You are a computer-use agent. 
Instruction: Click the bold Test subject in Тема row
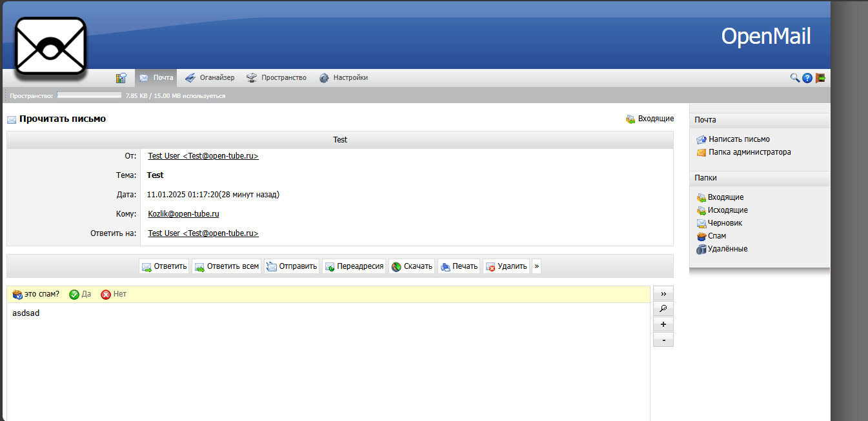pos(156,175)
